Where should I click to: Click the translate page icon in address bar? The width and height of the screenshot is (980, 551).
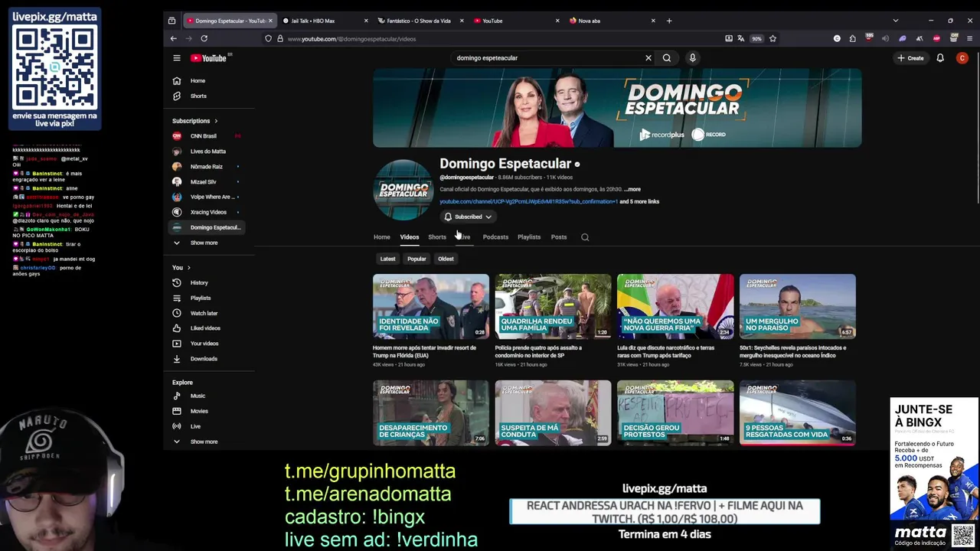pos(741,38)
